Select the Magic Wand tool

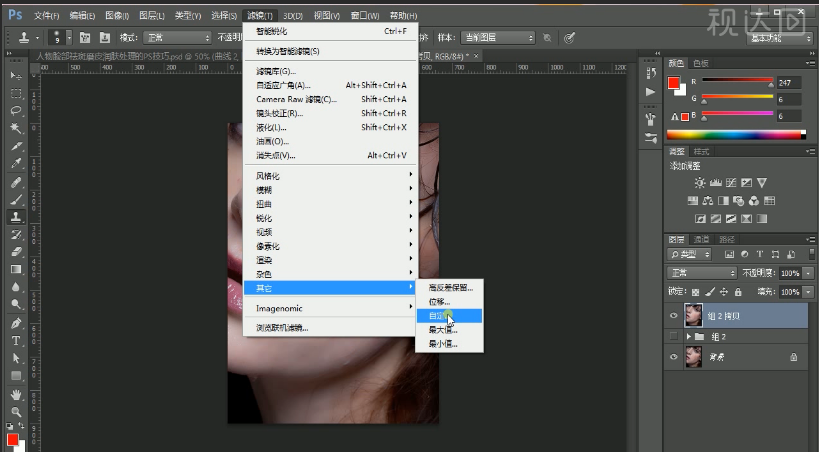tap(16, 129)
